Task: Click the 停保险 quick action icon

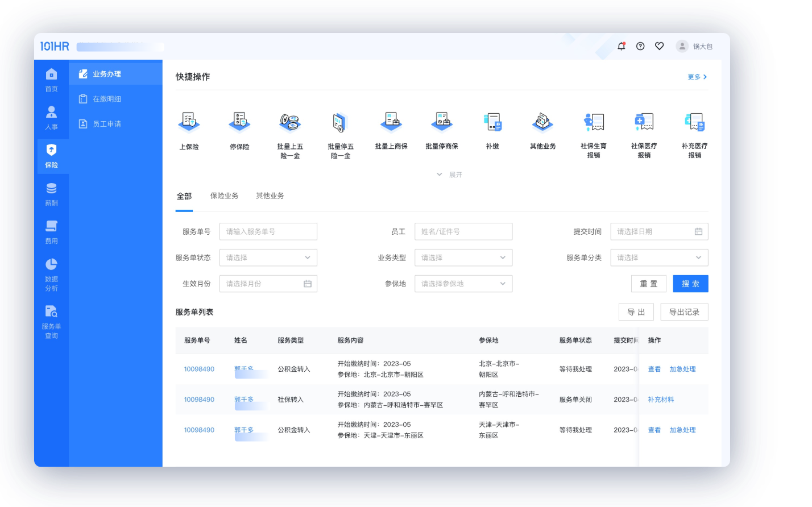Action: (239, 122)
